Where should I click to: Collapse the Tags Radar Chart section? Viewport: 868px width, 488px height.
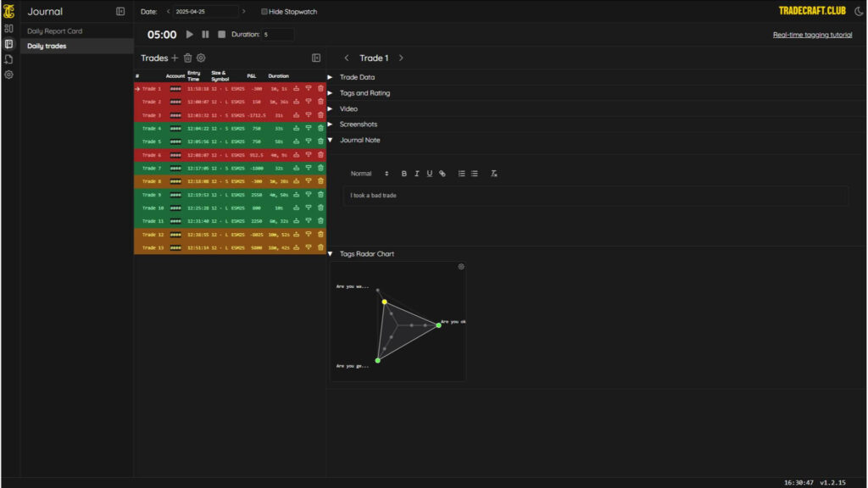click(330, 254)
